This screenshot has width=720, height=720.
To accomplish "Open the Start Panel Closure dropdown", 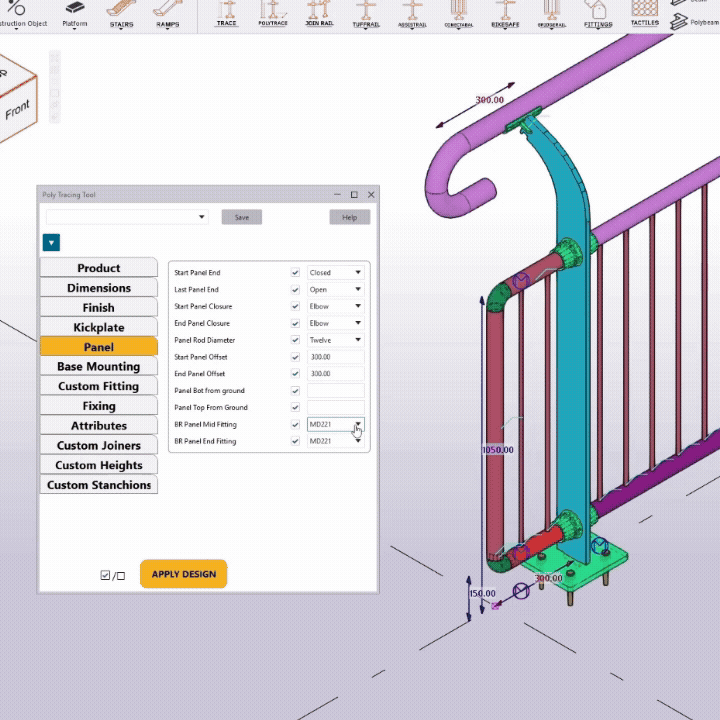I will tap(335, 306).
